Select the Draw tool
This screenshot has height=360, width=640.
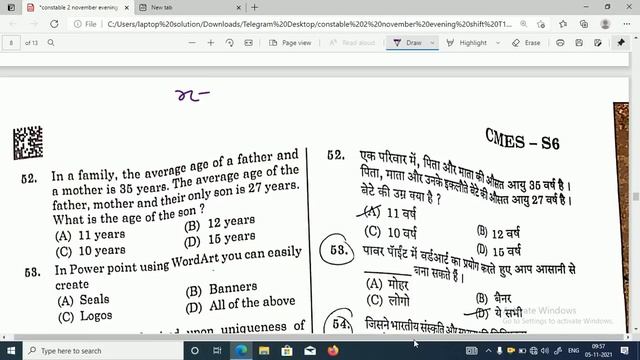[x=407, y=42]
